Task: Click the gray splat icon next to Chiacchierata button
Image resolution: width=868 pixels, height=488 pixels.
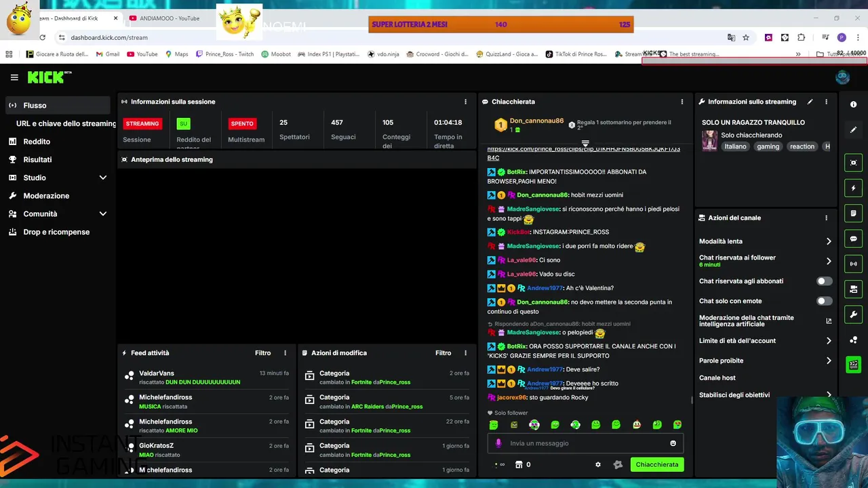Action: (x=618, y=464)
